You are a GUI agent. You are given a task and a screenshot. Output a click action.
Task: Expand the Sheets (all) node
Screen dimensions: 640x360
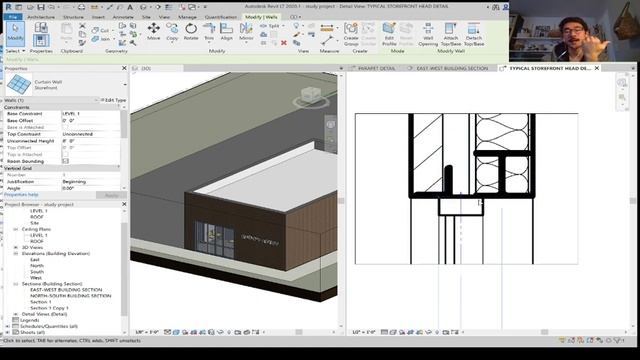(7, 333)
